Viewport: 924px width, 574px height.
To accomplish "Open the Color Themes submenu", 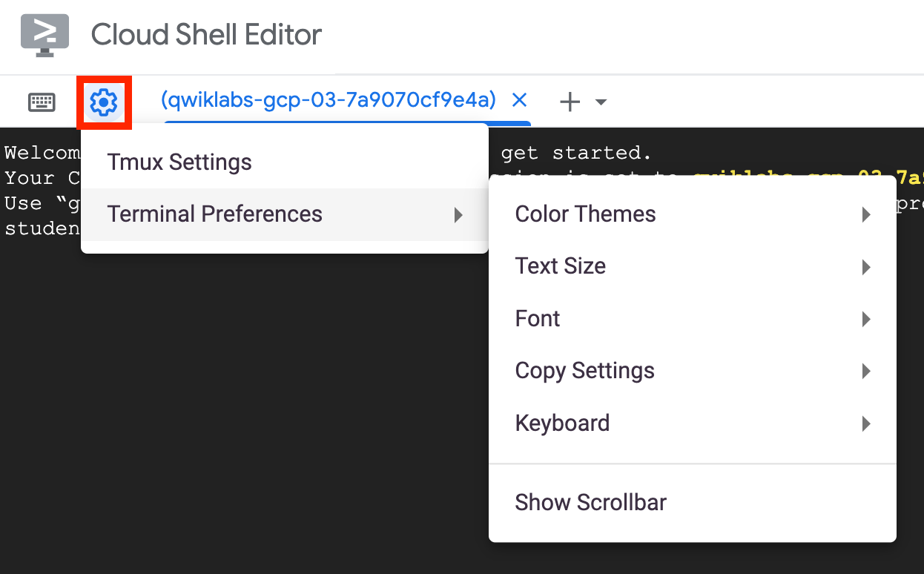I will pos(585,214).
